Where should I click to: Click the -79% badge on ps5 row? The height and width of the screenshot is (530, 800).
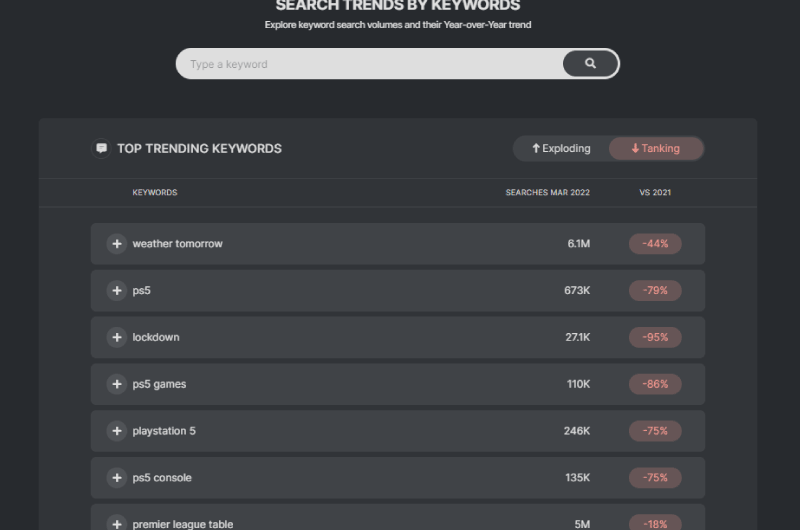[x=655, y=291]
